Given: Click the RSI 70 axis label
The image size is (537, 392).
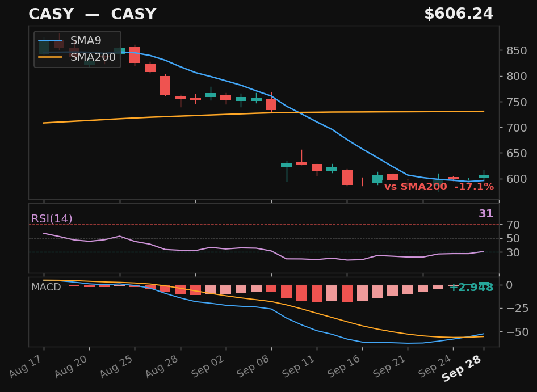Looking at the screenshot, I should pyautogui.click(x=513, y=225).
